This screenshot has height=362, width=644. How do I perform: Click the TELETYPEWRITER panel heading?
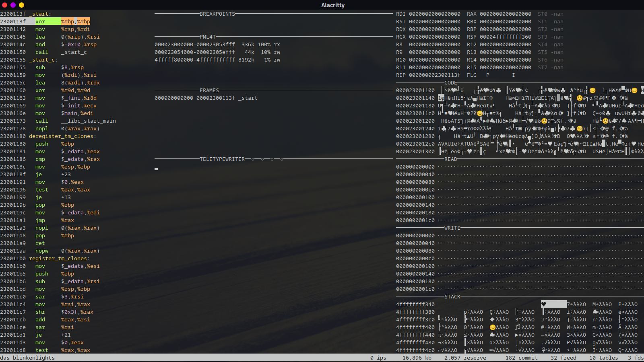tap(222, 159)
